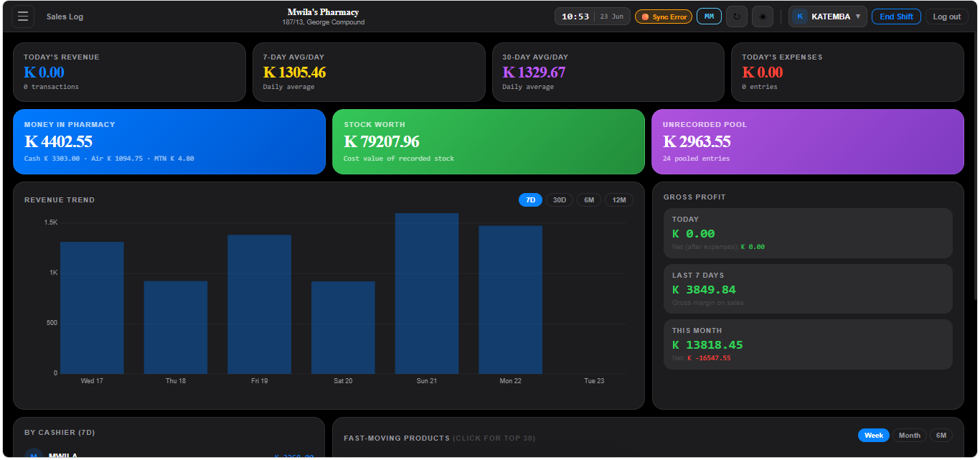Select 6M for fast-moving products
Viewport: 980px width, 460px height.
pyautogui.click(x=941, y=436)
